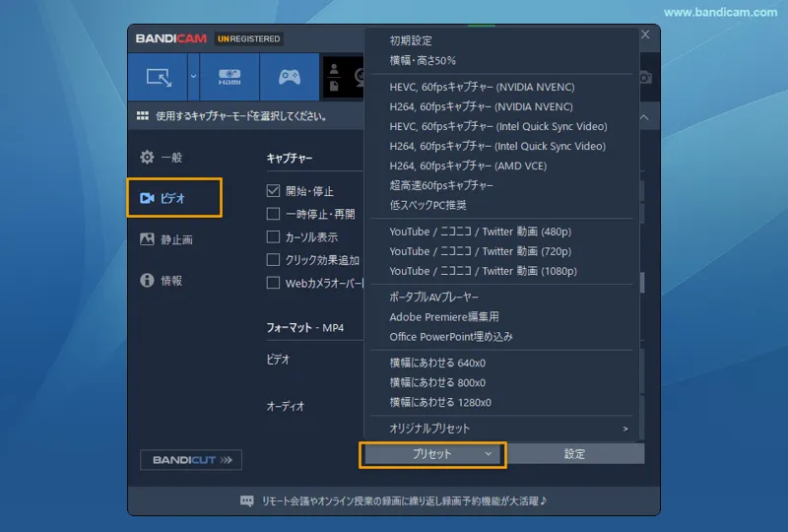Select the game recording mode gamepad icon
Image resolution: width=788 pixels, height=532 pixels.
pyautogui.click(x=290, y=78)
